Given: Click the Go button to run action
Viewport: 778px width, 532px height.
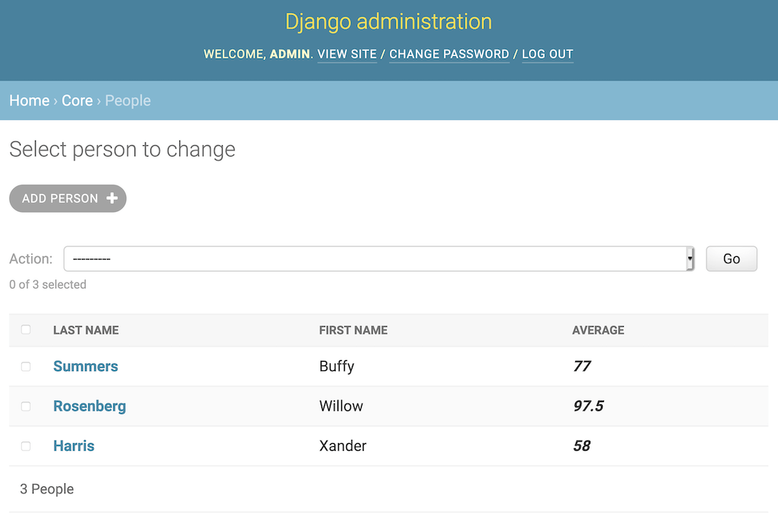Looking at the screenshot, I should pos(731,258).
